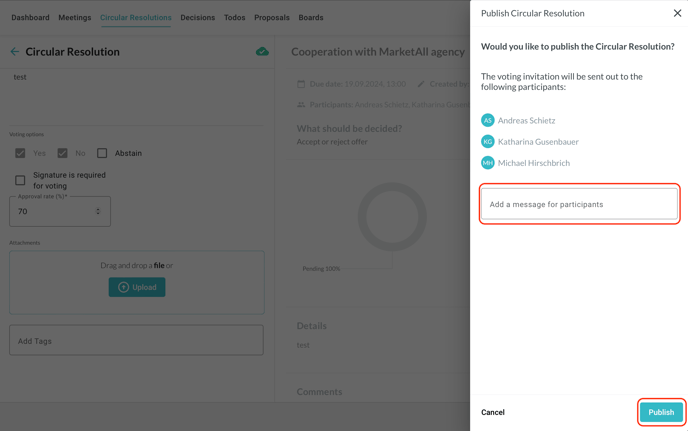688x431 pixels.
Task: Focus the Add a message for participants field
Action: point(579,204)
